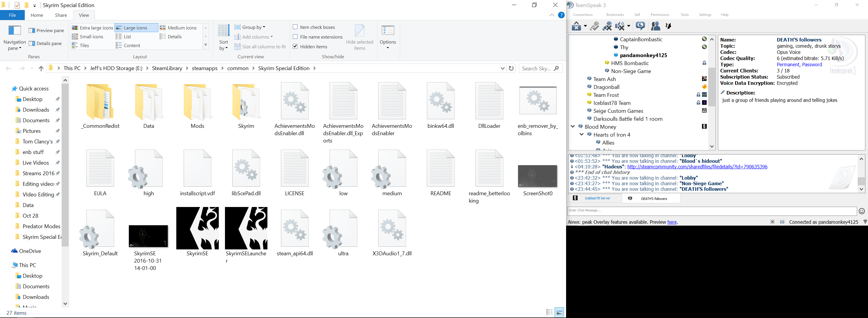Switch to the Share ribbon tab
Screen dimensions: 868x318
click(61, 15)
